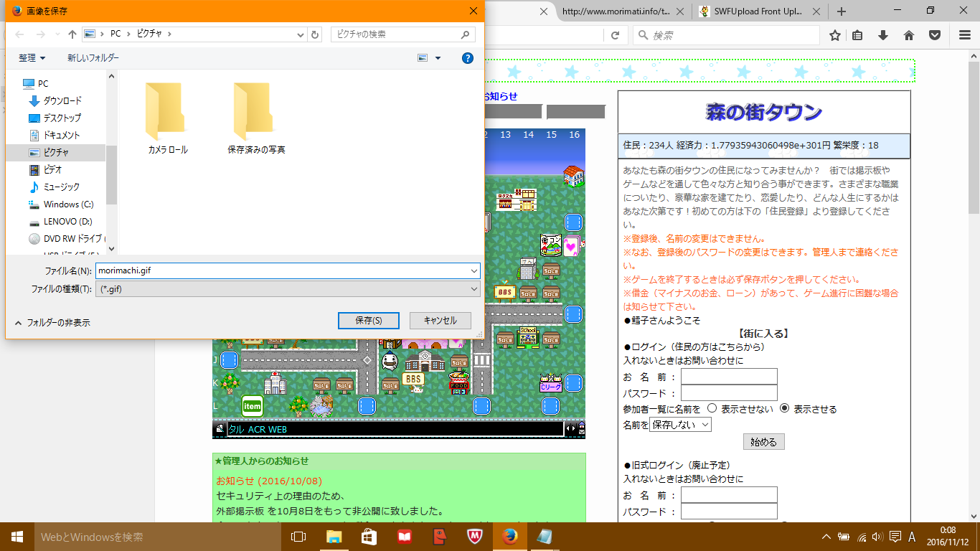Open the 名前を 保存しない dropdown
The width and height of the screenshot is (980, 551).
(680, 425)
